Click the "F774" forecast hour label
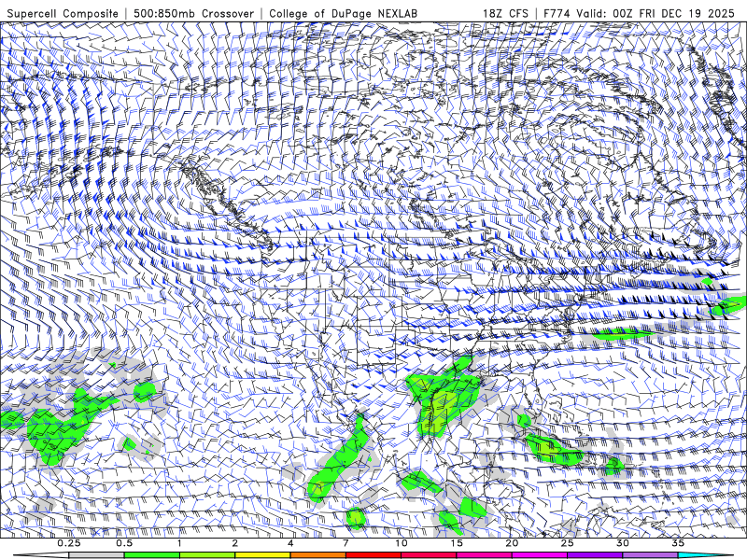 click(557, 13)
